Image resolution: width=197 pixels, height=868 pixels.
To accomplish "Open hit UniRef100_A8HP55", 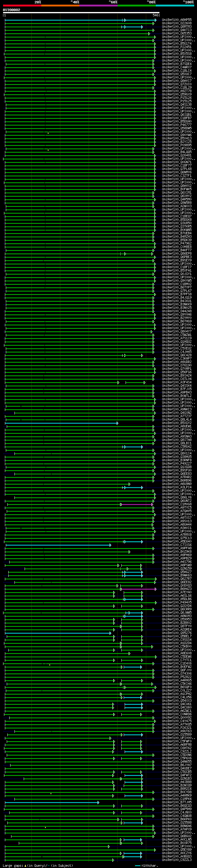I will (x=177, y=20).
